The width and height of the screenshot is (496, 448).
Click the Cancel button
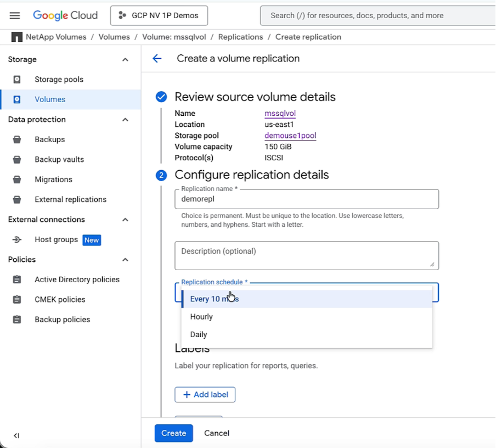tap(217, 433)
